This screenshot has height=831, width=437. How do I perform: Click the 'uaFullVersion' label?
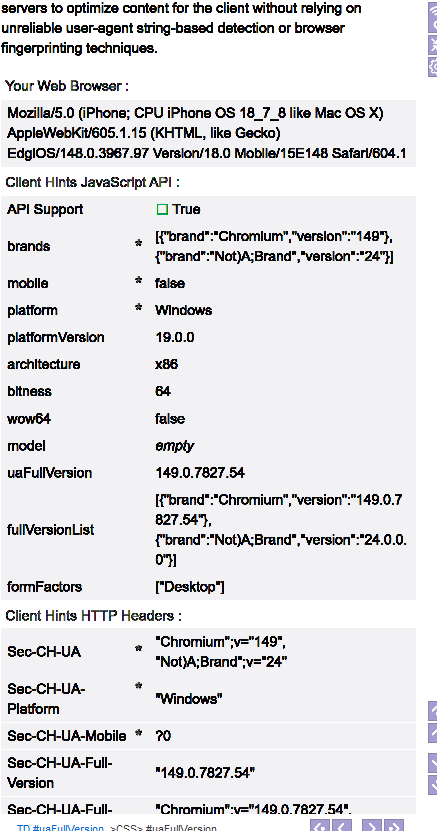click(49, 473)
